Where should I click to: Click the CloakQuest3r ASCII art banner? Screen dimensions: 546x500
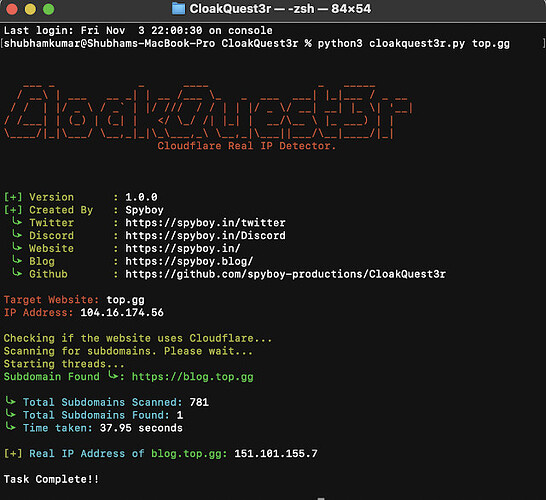pyautogui.click(x=208, y=111)
